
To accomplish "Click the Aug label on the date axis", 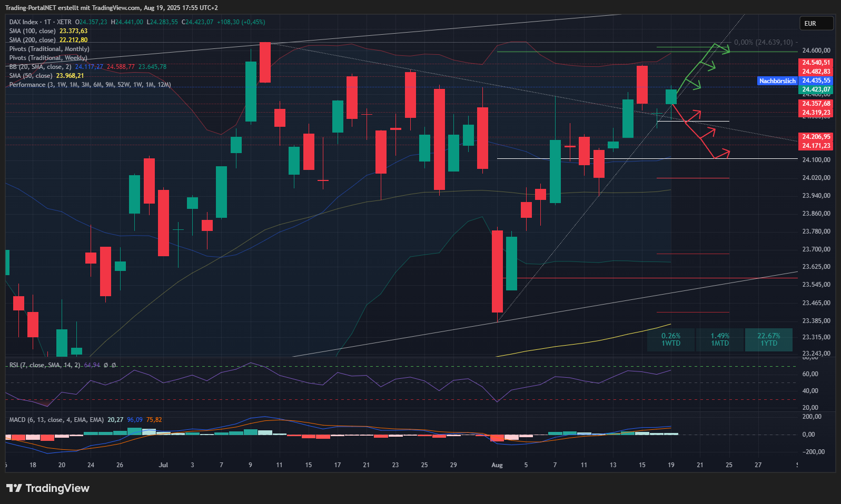I will (x=497, y=465).
